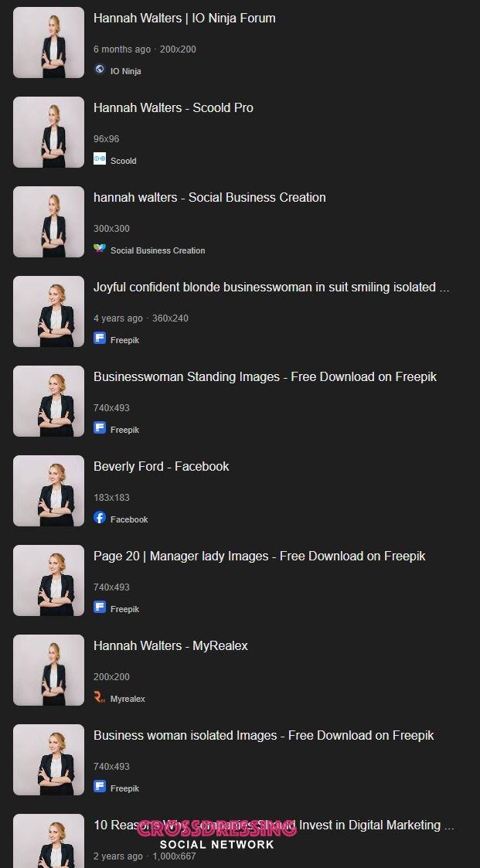This screenshot has height=868, width=480.
Task: Select thumbnail beside Joyful confident blonde businesswoman
Action: coord(49,311)
